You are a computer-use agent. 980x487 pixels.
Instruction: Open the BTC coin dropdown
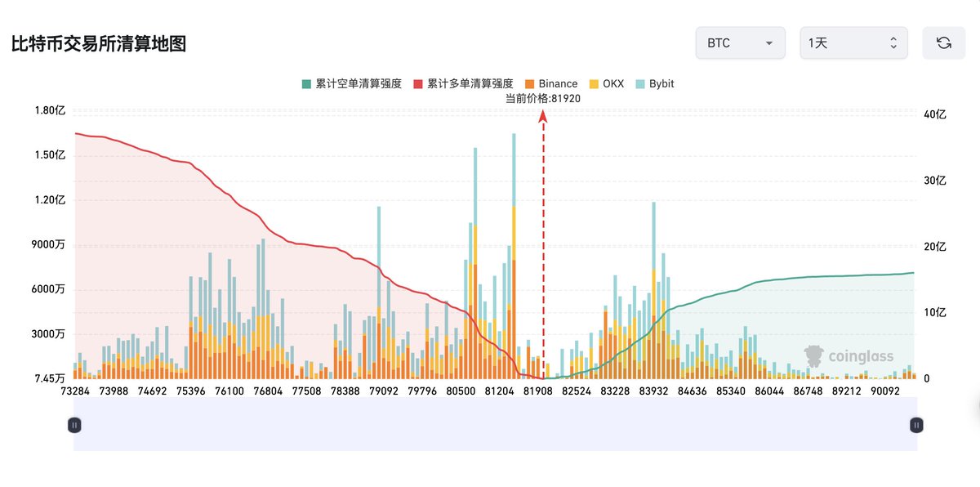click(x=741, y=43)
